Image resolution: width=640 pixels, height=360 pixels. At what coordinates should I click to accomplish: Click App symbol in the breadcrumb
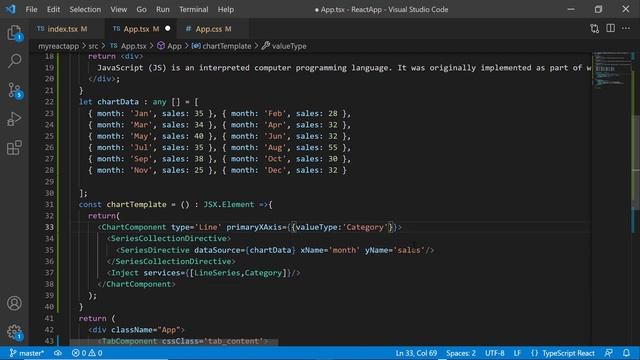tap(174, 46)
